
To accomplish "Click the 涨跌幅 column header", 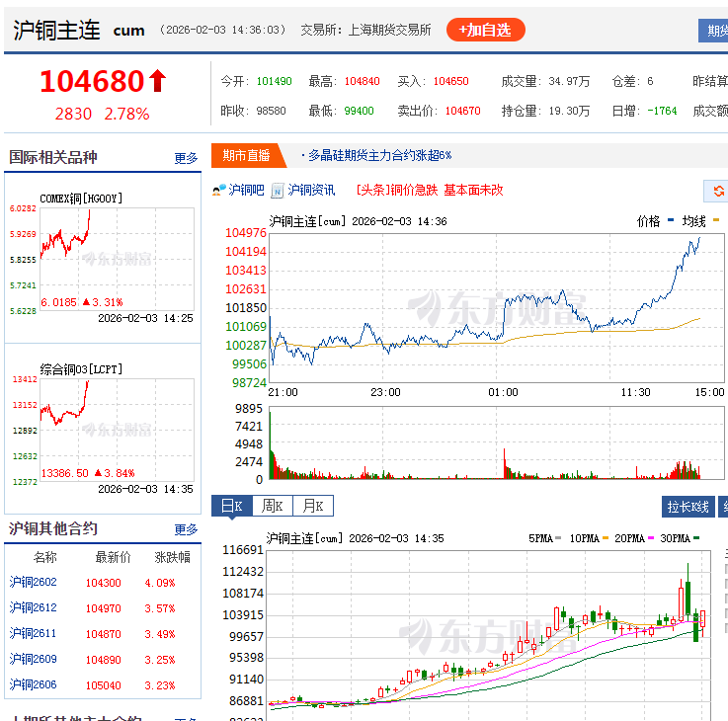I will point(172,557).
